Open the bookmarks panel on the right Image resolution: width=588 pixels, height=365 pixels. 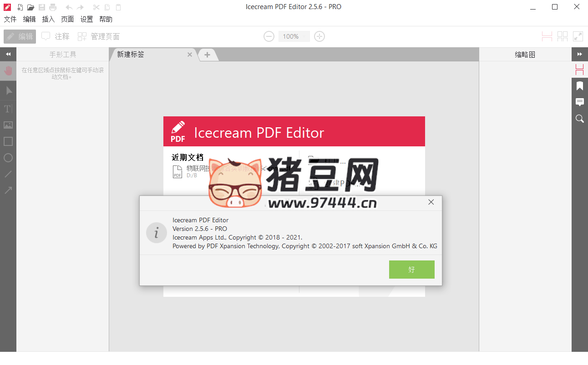point(579,86)
